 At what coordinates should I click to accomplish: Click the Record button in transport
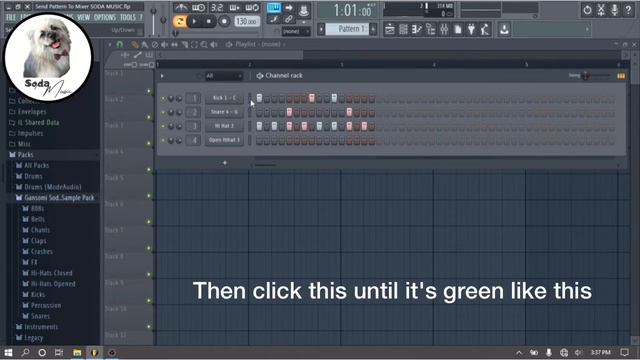coord(224,21)
